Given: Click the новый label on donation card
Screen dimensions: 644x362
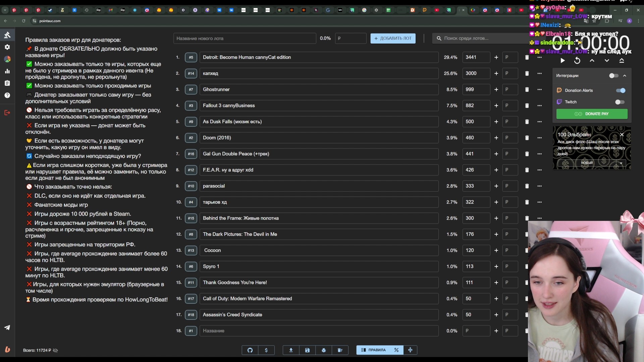Looking at the screenshot, I should 587,163.
